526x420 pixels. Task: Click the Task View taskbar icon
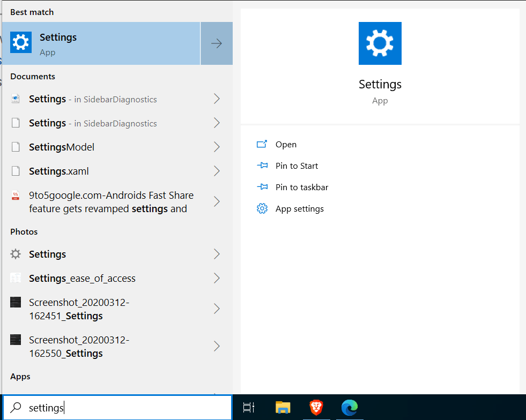[x=248, y=408]
